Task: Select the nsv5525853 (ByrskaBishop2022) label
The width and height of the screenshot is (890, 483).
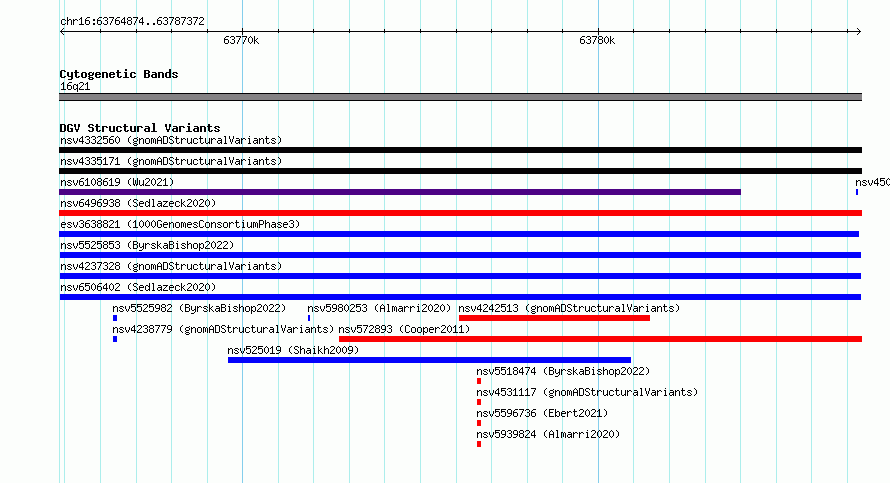Action: pos(147,245)
